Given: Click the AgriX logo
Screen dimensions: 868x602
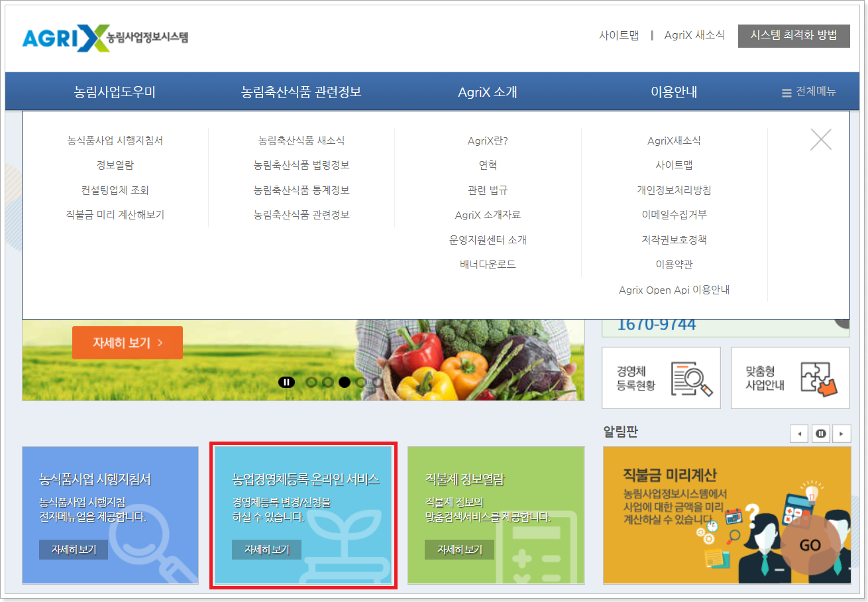Looking at the screenshot, I should (106, 36).
